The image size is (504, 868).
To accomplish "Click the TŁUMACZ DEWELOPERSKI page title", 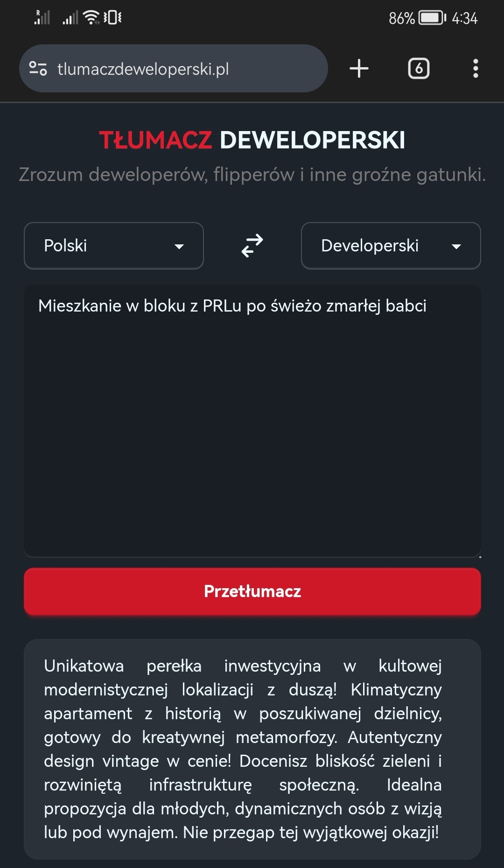I will [252, 140].
